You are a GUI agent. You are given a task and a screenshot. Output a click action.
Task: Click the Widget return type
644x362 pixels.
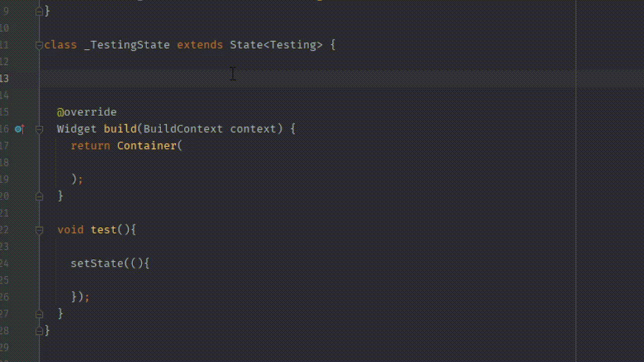click(x=76, y=129)
